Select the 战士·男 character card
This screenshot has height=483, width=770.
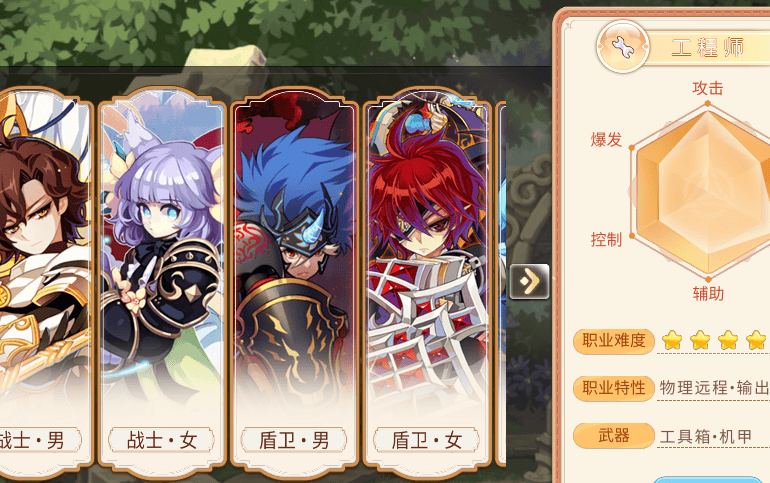(x=45, y=284)
